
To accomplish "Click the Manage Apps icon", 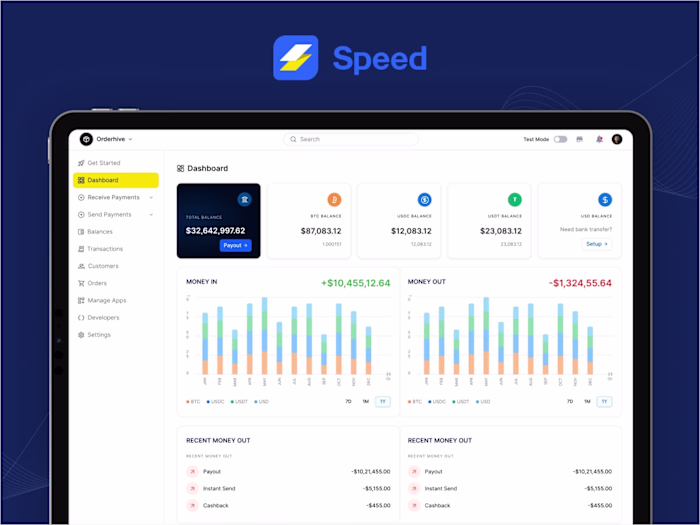I will pyautogui.click(x=81, y=300).
